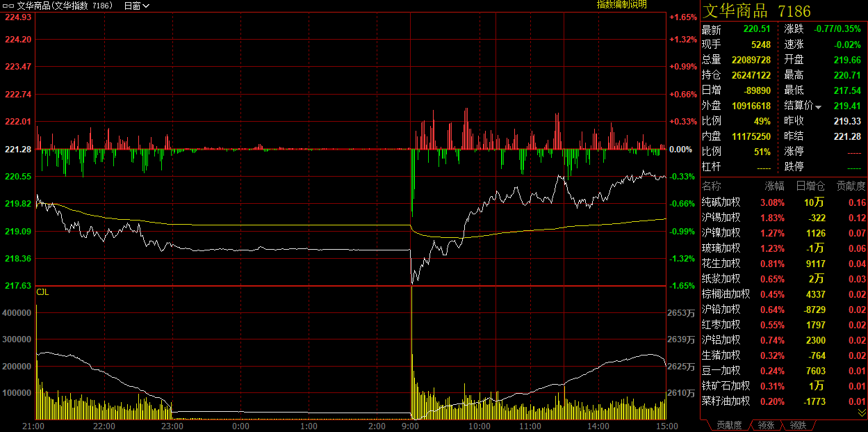The width and height of the screenshot is (868, 432).
Task: Click the 贡献度 column header
Action: (x=851, y=186)
